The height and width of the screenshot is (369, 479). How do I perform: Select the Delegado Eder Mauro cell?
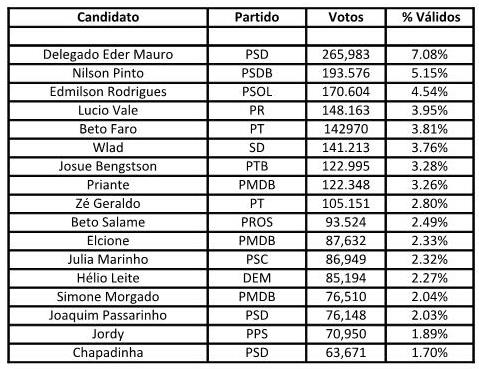coord(108,55)
